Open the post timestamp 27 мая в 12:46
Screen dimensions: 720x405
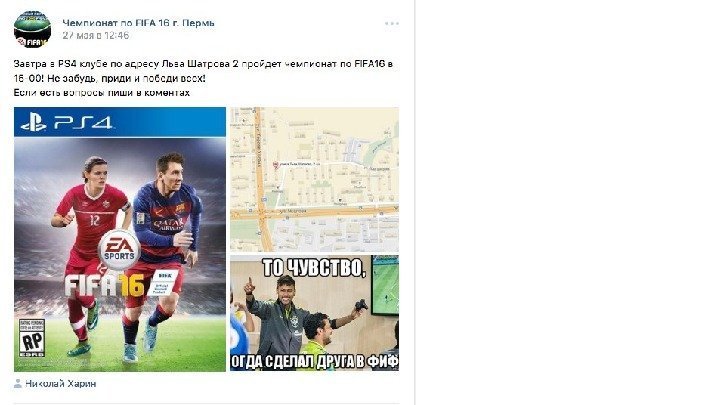(96, 35)
